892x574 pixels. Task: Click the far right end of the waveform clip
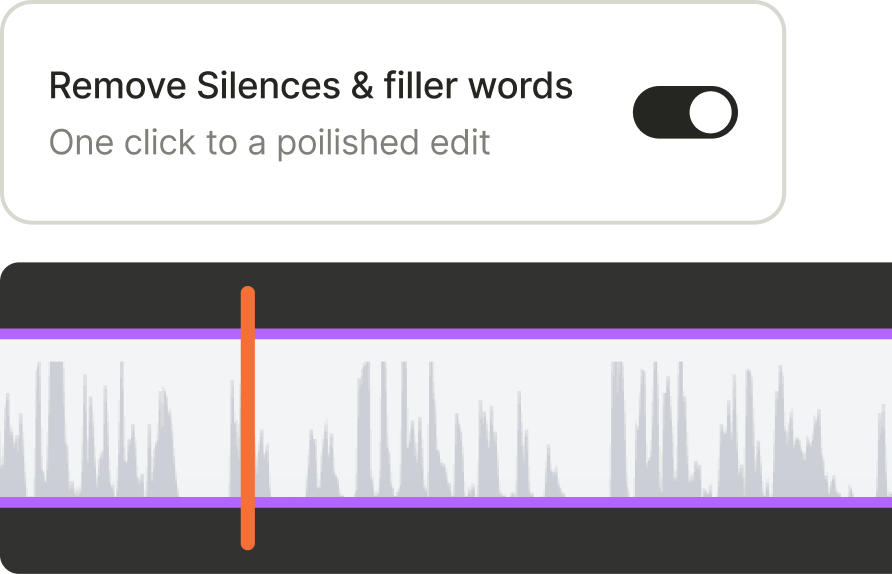tap(878, 418)
